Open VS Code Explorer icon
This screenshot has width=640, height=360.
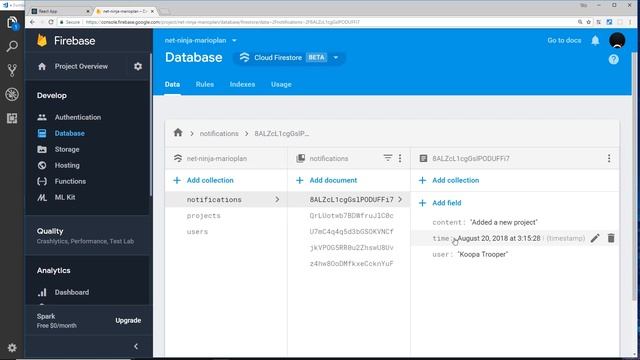coord(12,22)
